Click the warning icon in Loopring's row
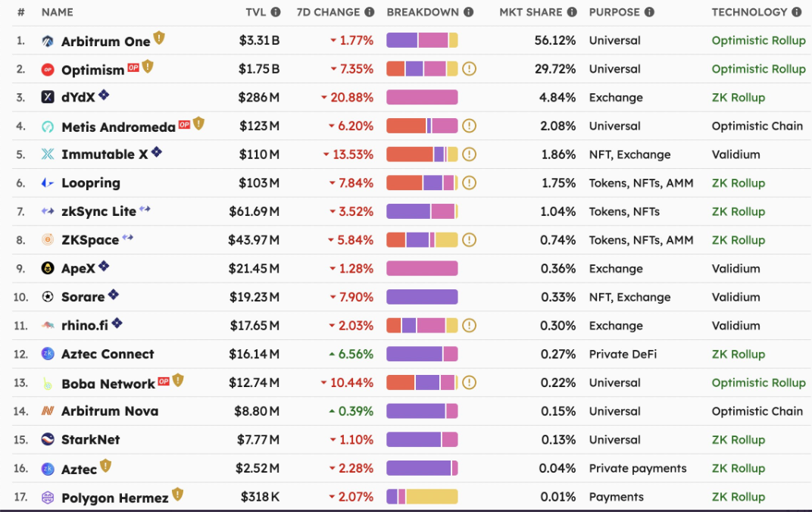This screenshot has width=812, height=512. pos(469,183)
